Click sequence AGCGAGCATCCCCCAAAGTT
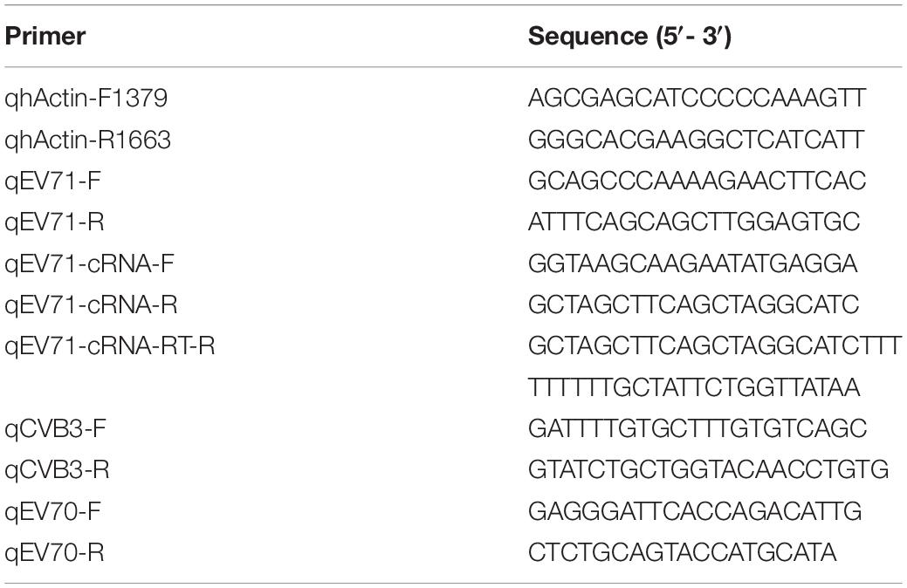 point(697,99)
